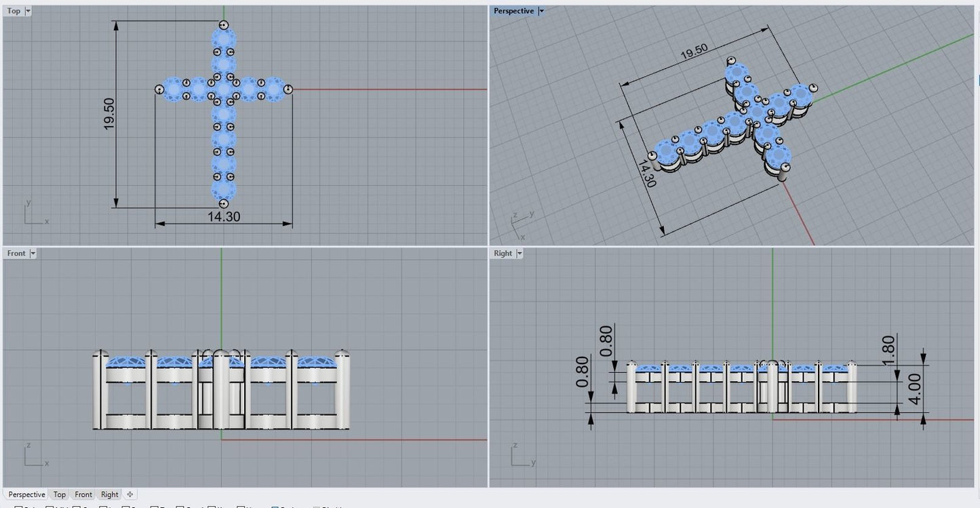Select the Front tab at bottom
Image resolution: width=980 pixels, height=508 pixels.
[83, 494]
